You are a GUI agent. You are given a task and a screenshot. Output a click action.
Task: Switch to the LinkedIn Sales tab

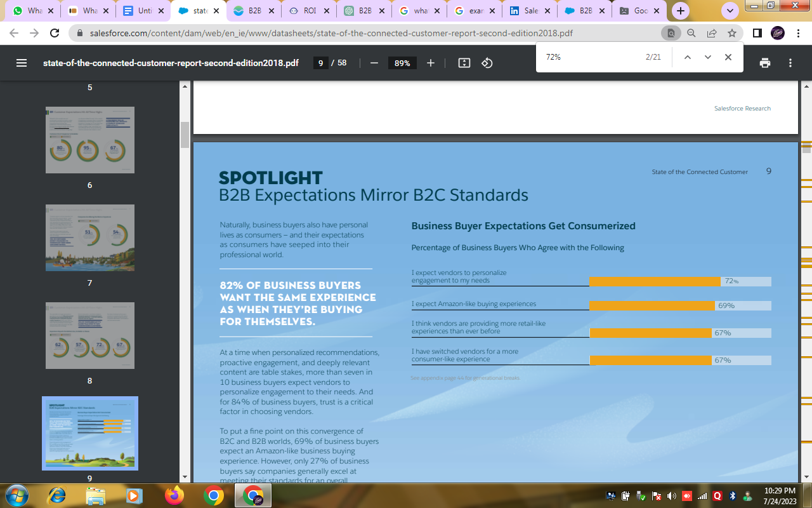530,11
